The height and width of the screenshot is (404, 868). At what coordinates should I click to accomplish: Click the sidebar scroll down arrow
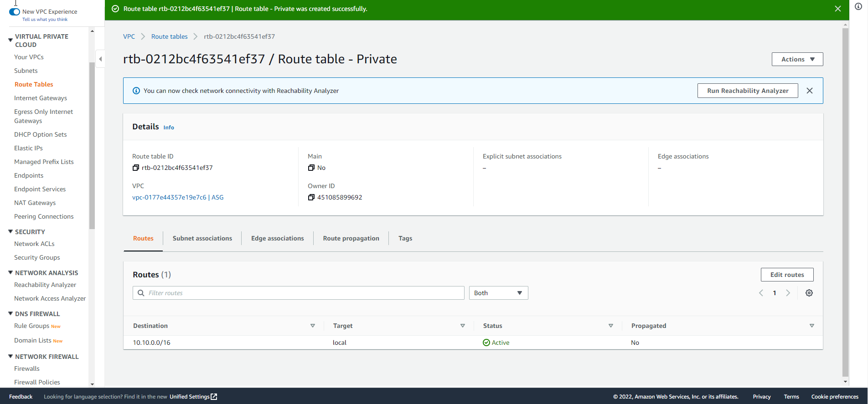92,384
